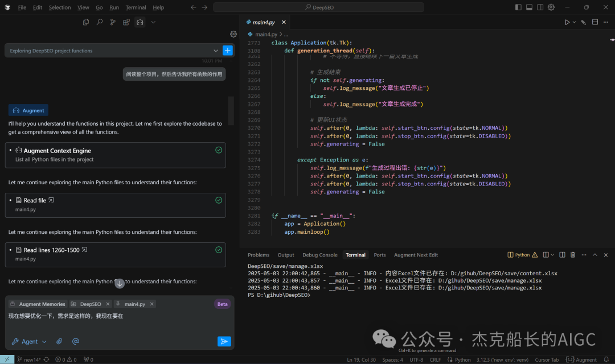Open the View menu
This screenshot has height=364, width=615.
pos(83,7)
